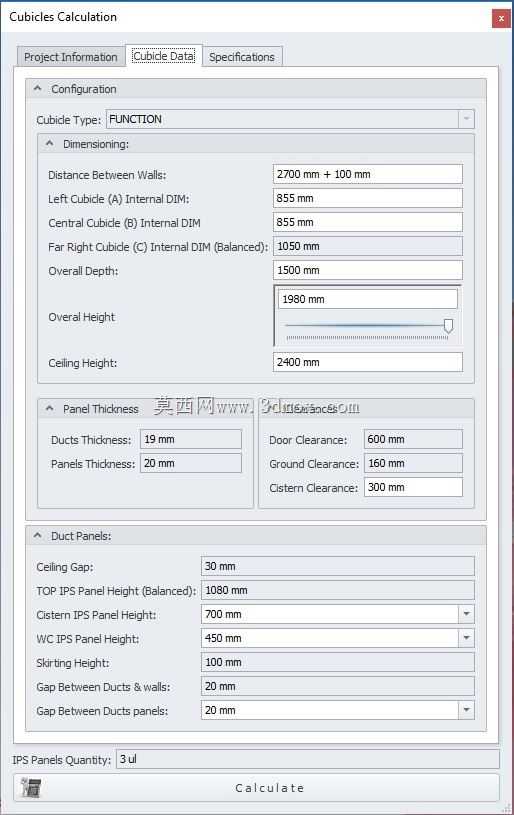
Task: Collapse the Duct Panels section
Action: point(37,536)
